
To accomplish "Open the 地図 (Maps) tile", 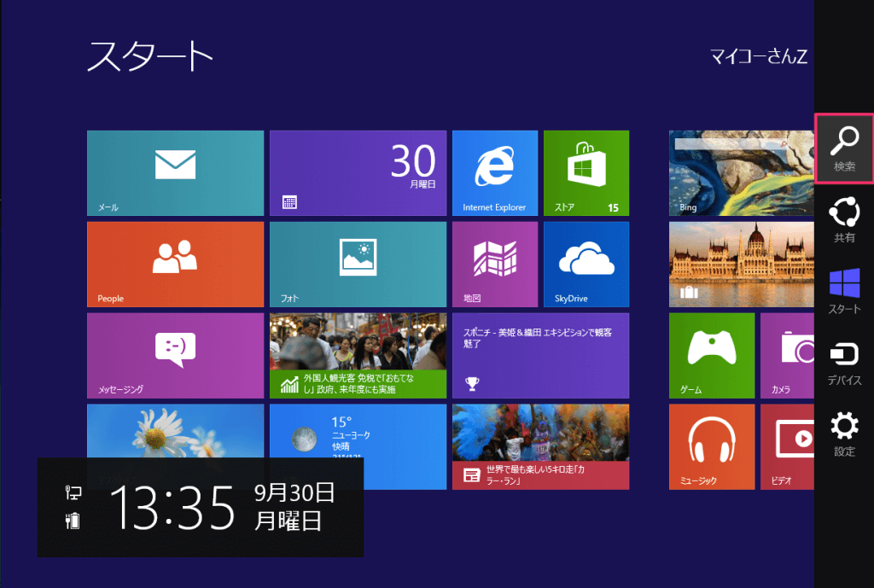I will [x=495, y=265].
